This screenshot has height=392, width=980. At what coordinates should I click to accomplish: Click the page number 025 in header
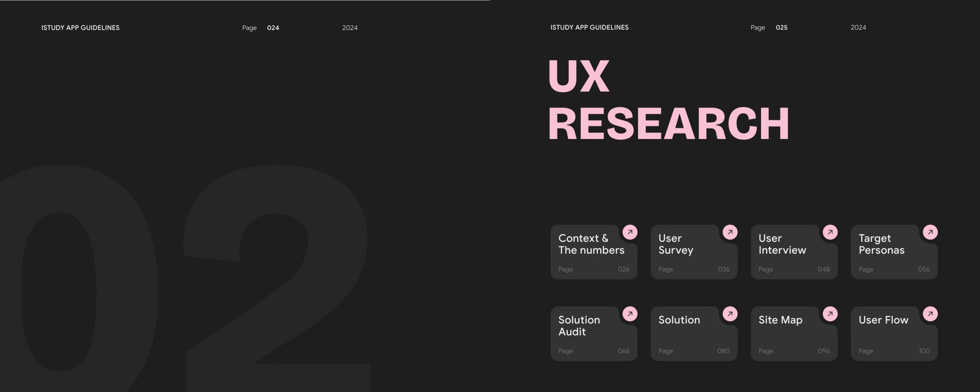(x=782, y=28)
